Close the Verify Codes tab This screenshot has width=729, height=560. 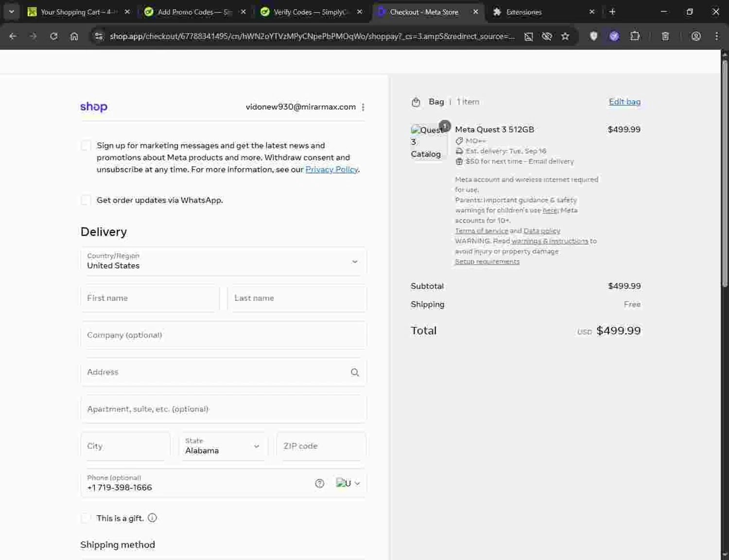359,12
